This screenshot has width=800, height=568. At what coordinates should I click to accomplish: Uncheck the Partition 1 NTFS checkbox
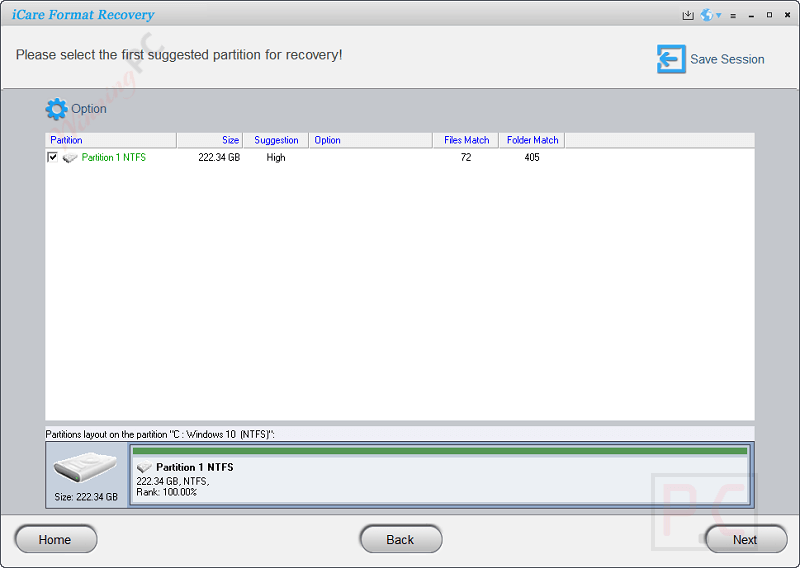pos(52,157)
